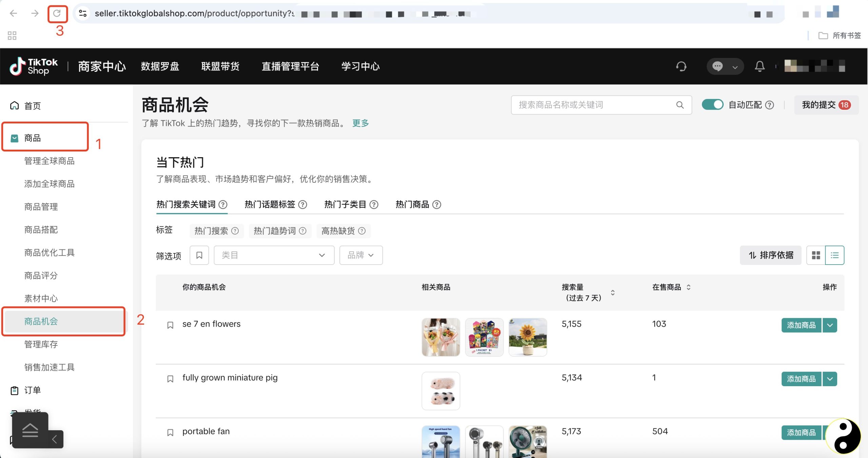Bookmark 'fully grown miniature pig' keyword
868x458 pixels.
(x=170, y=379)
